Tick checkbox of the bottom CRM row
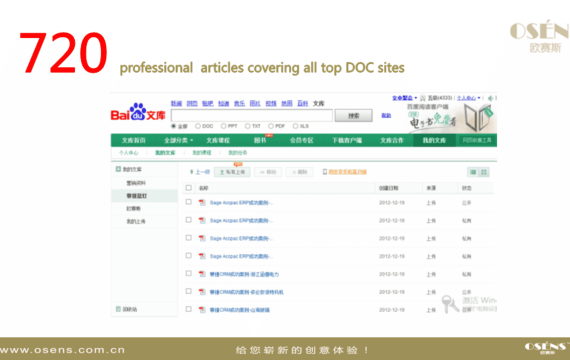Viewport: 570px width, 360px height. click(188, 309)
